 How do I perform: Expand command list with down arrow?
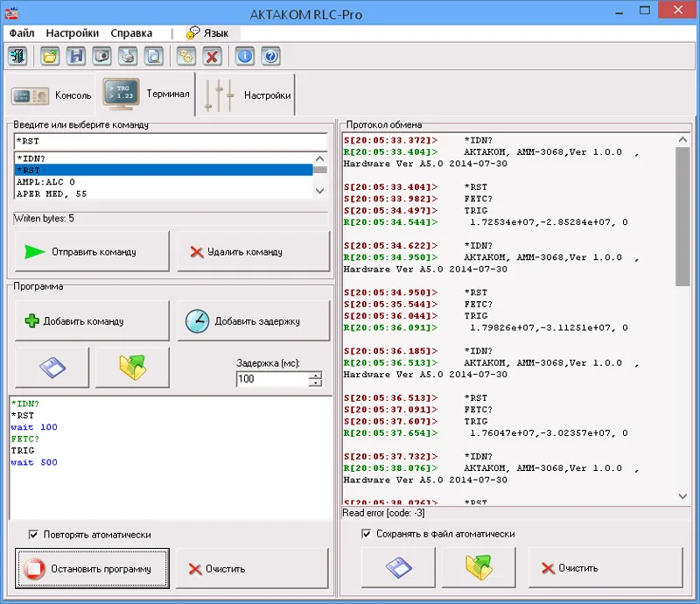319,191
